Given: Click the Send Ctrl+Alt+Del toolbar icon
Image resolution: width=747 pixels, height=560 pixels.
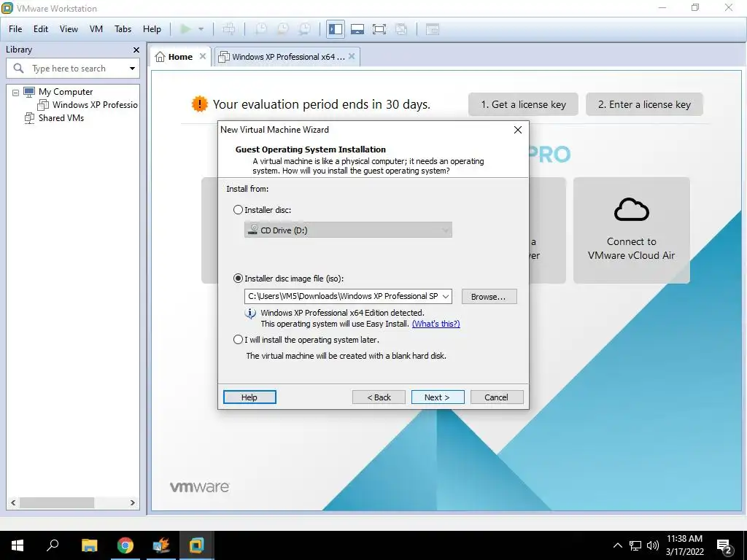Looking at the screenshot, I should click(228, 29).
